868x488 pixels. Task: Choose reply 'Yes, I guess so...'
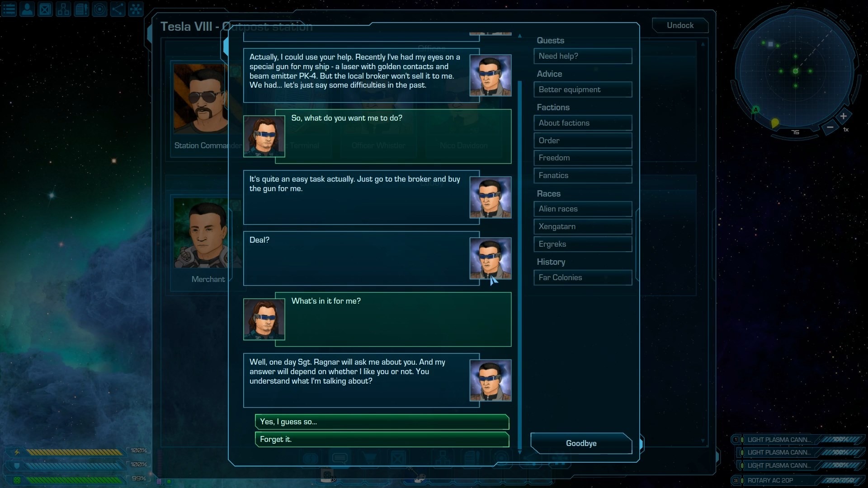[382, 422]
